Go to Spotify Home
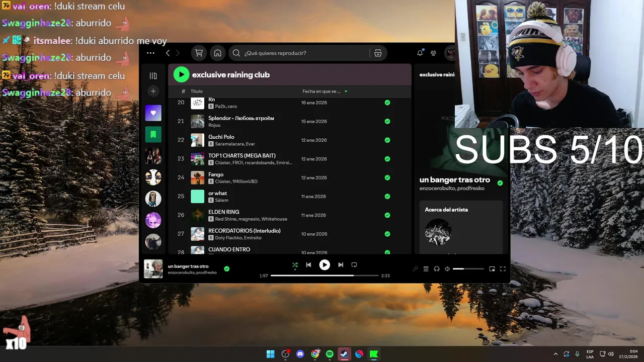The height and width of the screenshot is (362, 644). pos(217,53)
